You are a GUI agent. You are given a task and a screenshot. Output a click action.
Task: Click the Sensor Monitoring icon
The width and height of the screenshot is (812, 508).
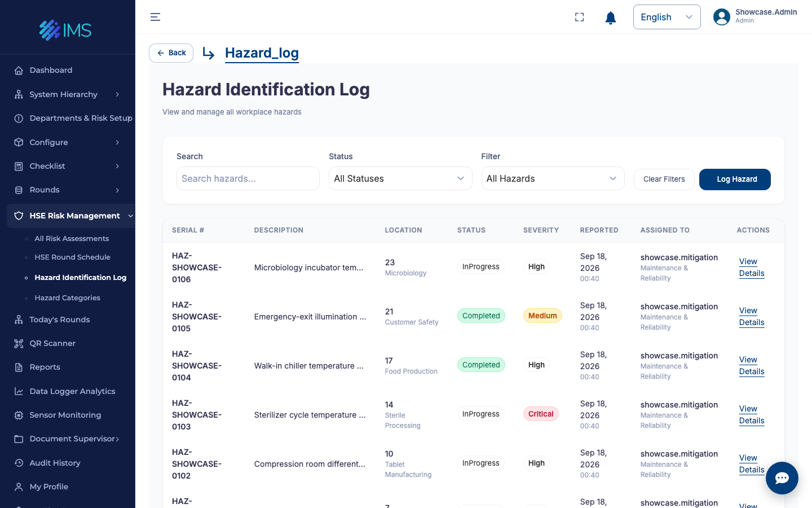click(x=19, y=415)
